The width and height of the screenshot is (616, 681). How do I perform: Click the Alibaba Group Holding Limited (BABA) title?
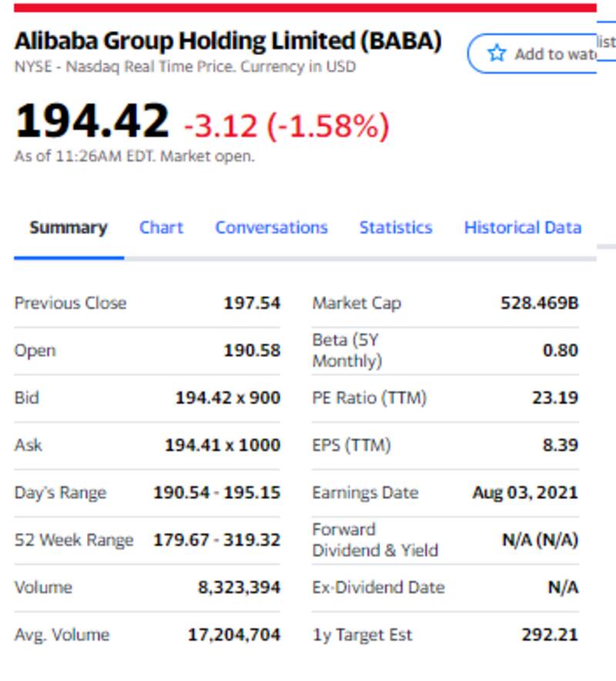coord(228,41)
